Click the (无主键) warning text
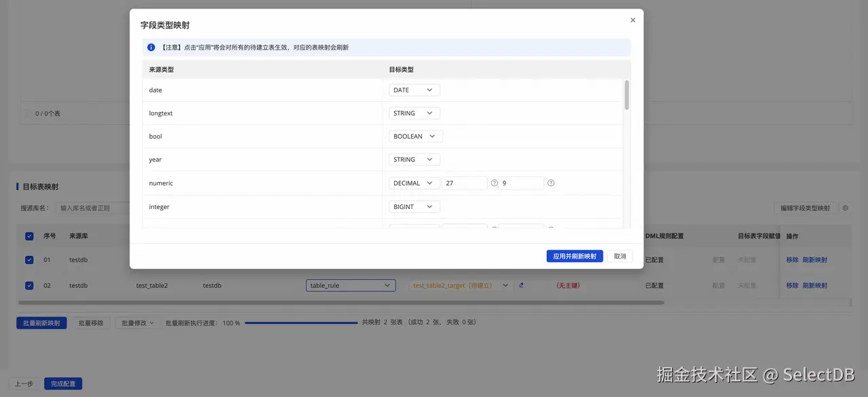The height and width of the screenshot is (397, 868). coord(568,286)
